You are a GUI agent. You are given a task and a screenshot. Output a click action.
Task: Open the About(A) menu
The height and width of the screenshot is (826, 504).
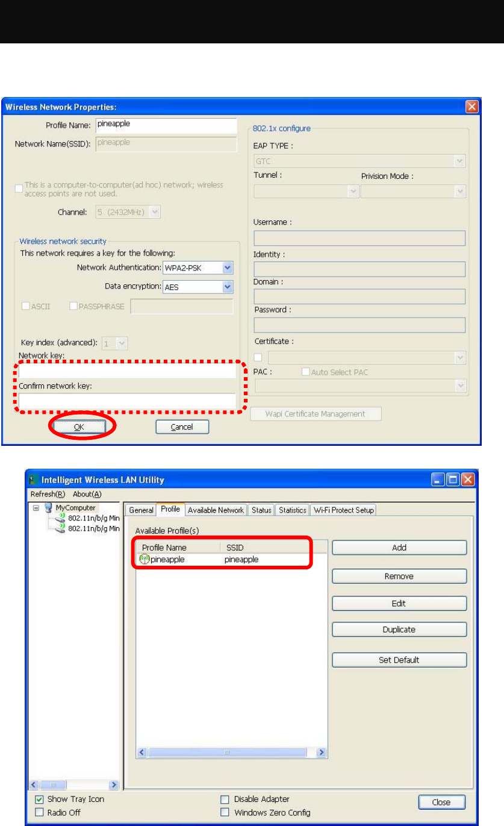(x=87, y=494)
